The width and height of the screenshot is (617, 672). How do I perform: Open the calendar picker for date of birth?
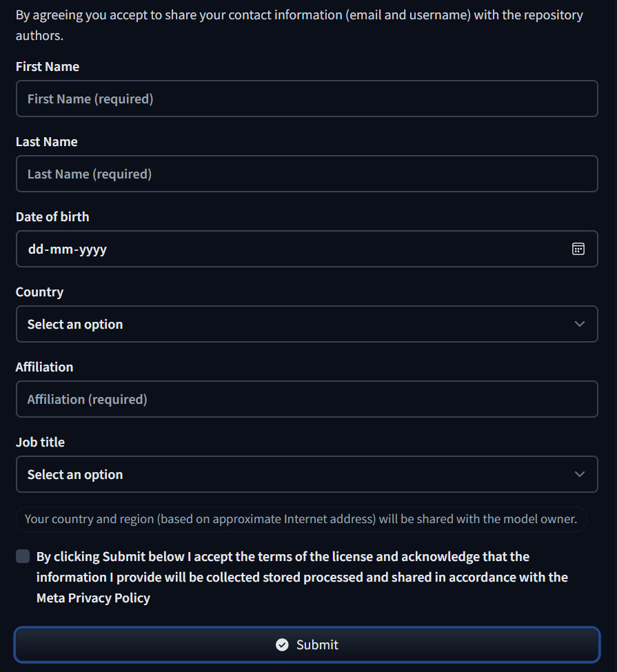(578, 249)
